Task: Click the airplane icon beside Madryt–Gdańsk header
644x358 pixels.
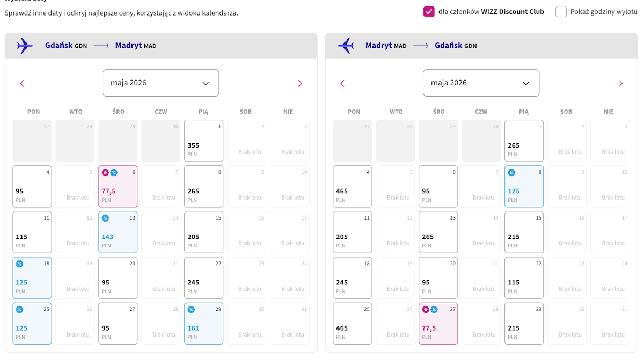Action: pyautogui.click(x=346, y=46)
